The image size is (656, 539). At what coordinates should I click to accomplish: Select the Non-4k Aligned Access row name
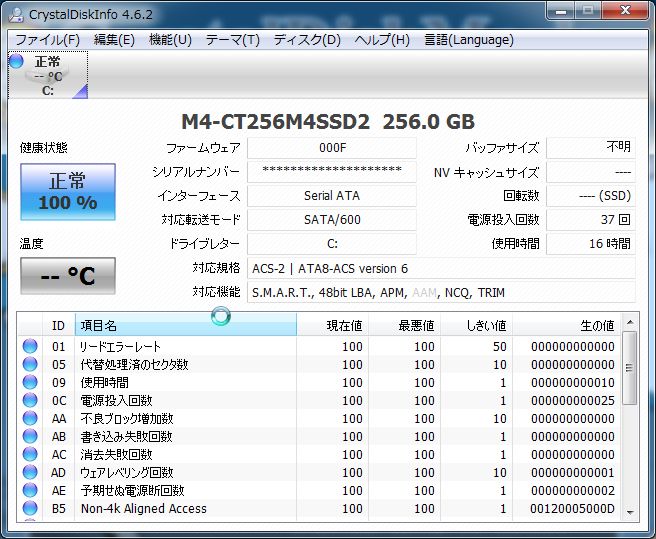pyautogui.click(x=144, y=508)
